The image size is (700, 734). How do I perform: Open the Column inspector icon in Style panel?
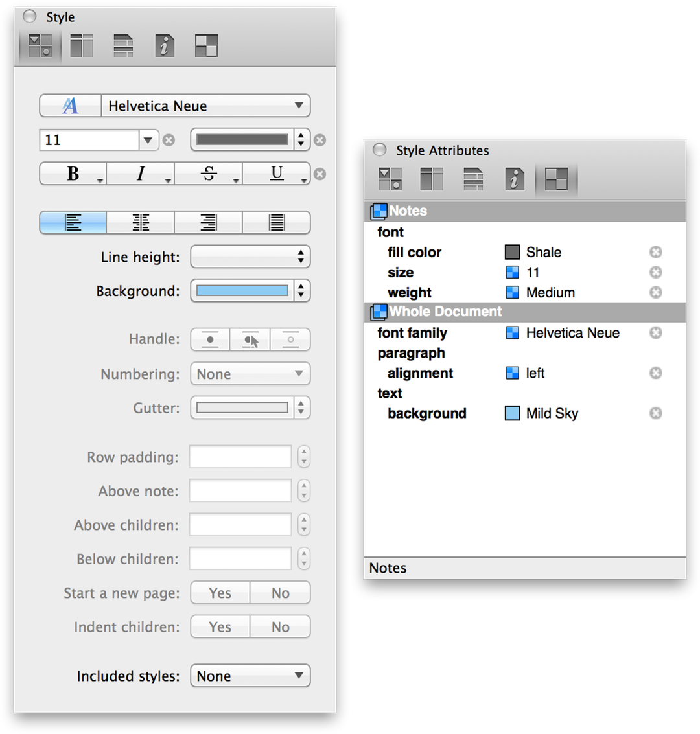click(x=82, y=46)
